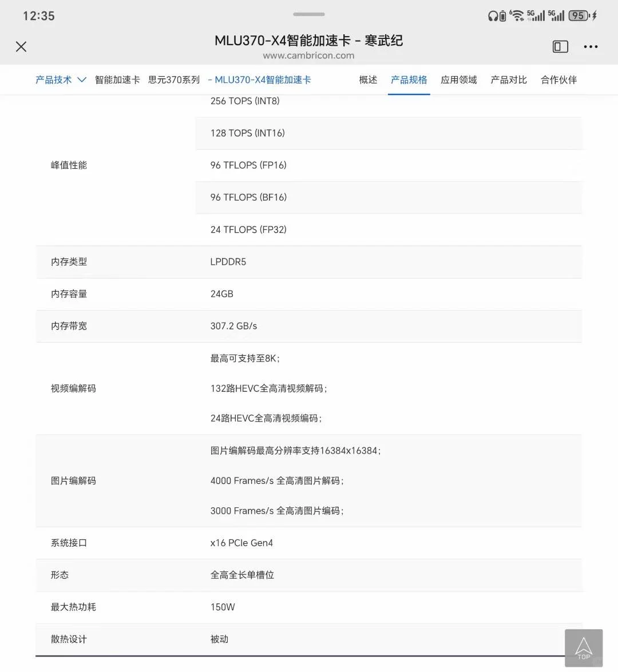Select the highlighted 产品规格 tab
618x672 pixels.
point(409,79)
